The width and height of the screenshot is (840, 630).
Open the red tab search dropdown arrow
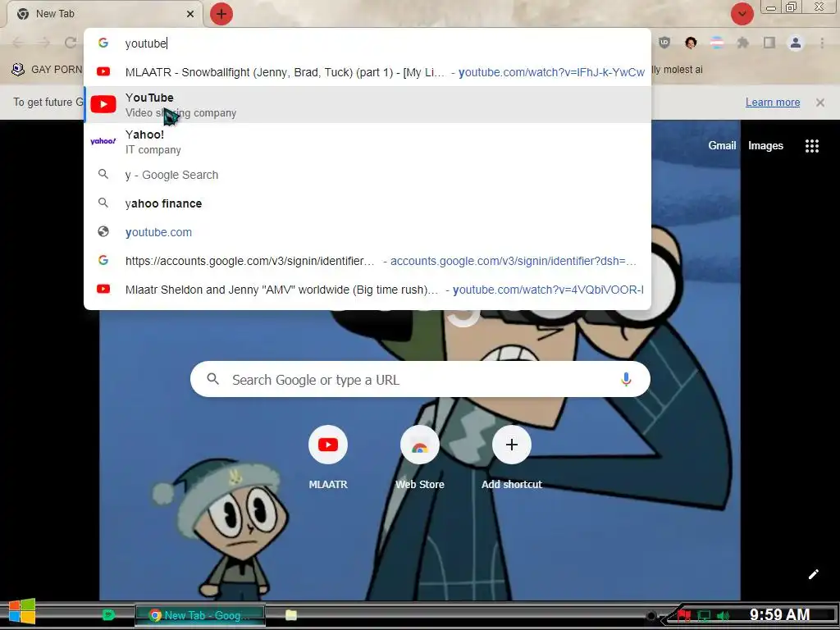point(742,14)
